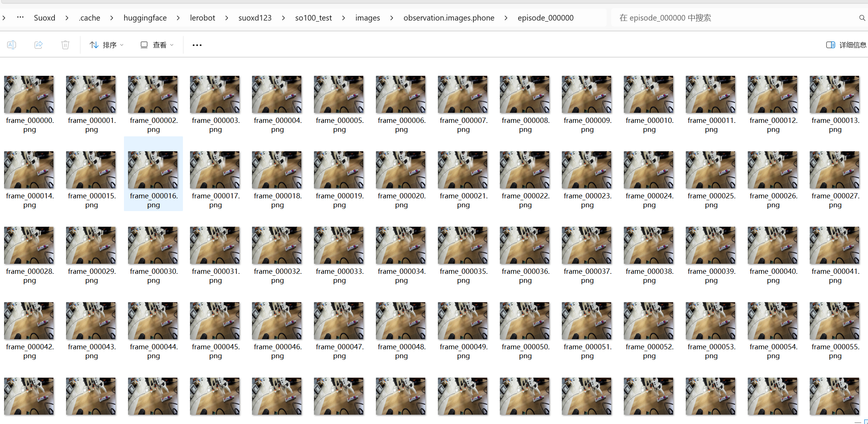
Task: Open the breadcrumb ellipsis for hidden folders
Action: click(20, 18)
